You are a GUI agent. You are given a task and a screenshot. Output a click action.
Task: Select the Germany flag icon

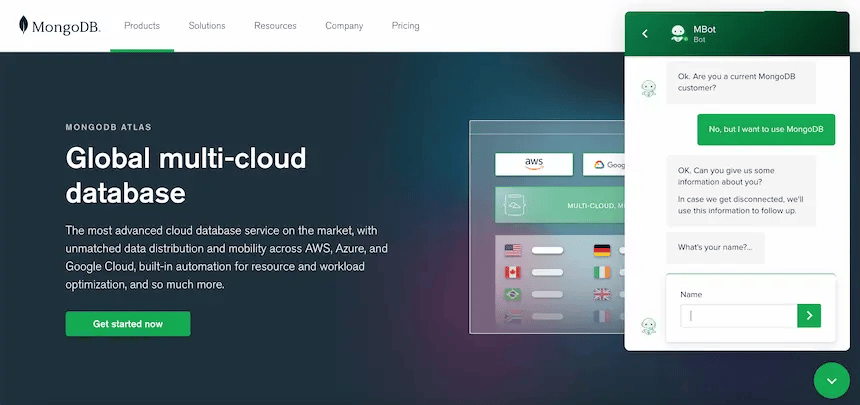[602, 250]
